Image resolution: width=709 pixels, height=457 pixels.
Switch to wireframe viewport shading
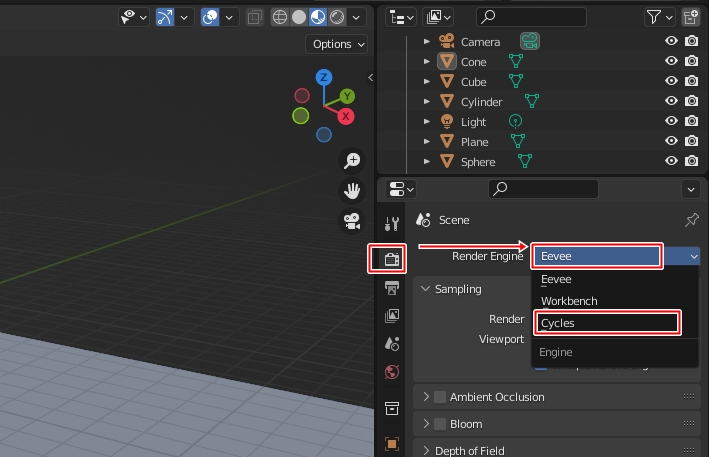[x=280, y=17]
